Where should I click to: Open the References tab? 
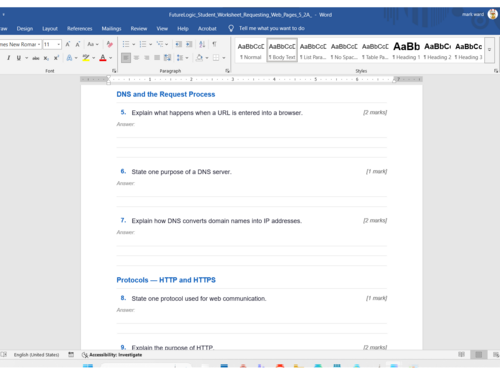point(79,29)
